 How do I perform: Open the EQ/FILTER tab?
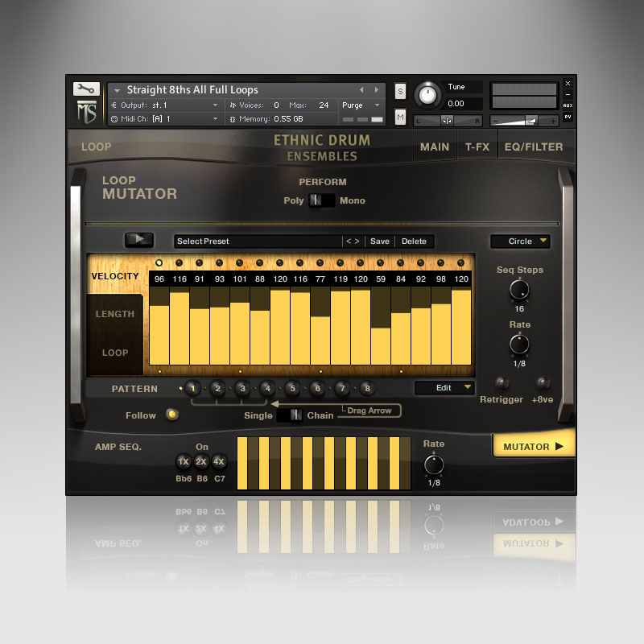(534, 147)
